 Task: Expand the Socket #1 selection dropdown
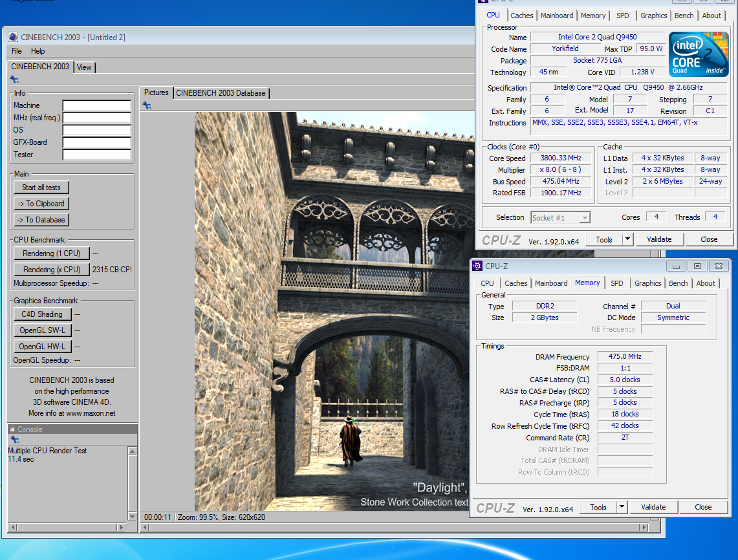coord(585,218)
